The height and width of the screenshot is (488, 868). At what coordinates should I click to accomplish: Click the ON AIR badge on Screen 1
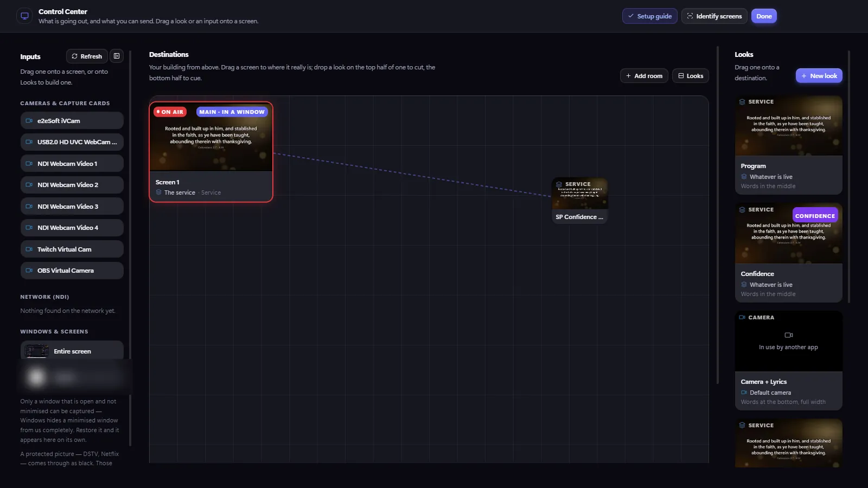(170, 112)
